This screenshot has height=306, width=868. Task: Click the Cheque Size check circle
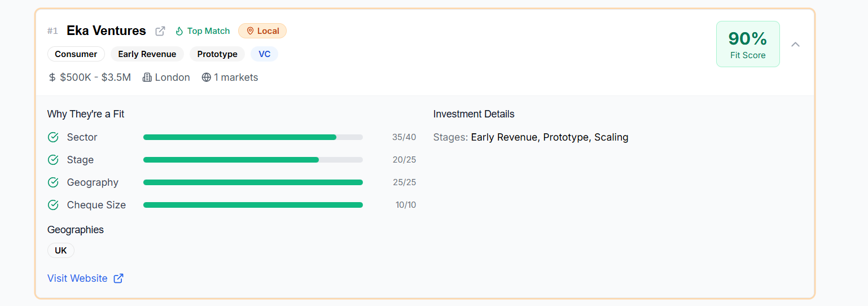53,205
